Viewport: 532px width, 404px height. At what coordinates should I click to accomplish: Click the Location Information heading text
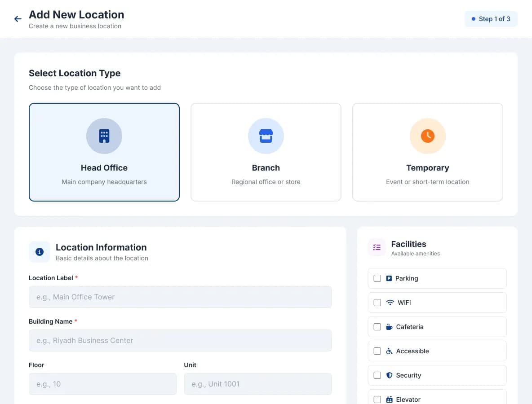101,247
